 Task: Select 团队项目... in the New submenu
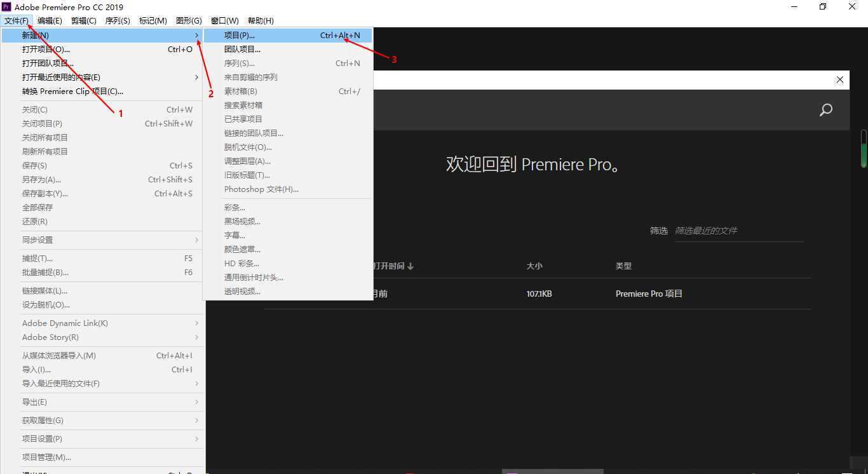[x=288, y=49]
